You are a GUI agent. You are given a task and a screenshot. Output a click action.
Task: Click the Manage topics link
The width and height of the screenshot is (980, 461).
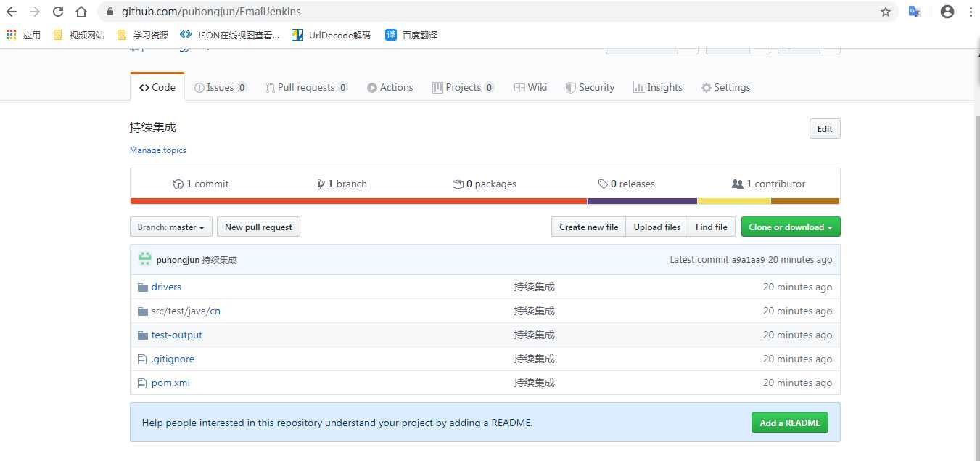157,150
